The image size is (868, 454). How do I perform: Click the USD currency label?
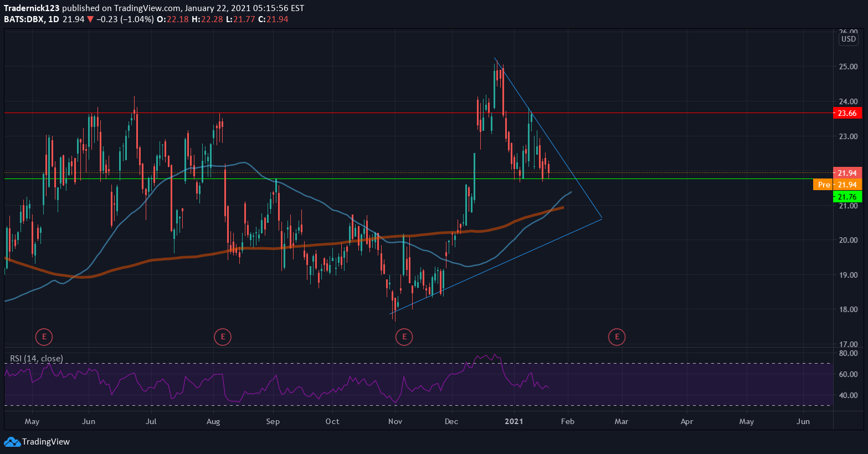click(849, 39)
